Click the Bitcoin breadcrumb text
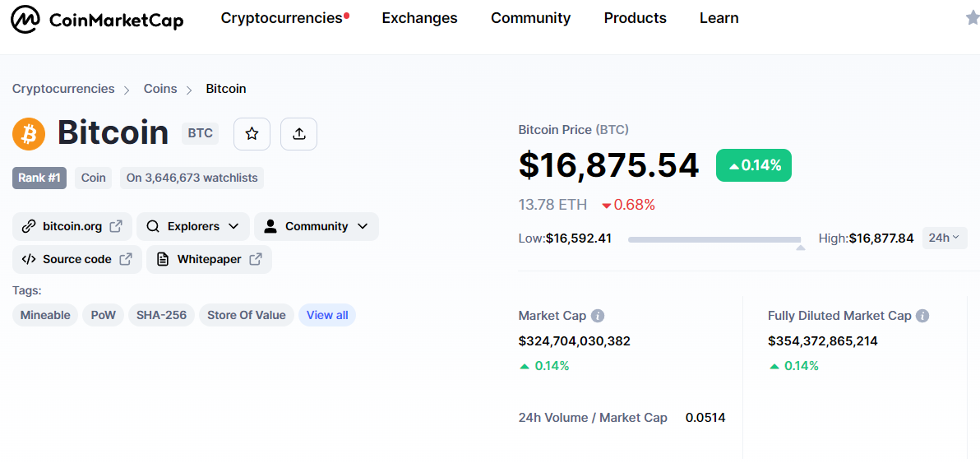The height and width of the screenshot is (463, 980). coord(225,89)
